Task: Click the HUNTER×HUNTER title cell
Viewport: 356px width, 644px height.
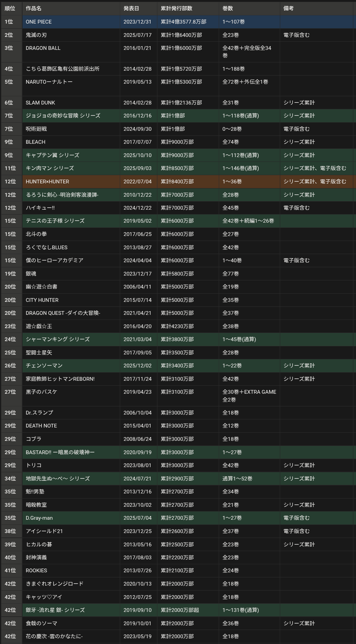Action: (71, 181)
